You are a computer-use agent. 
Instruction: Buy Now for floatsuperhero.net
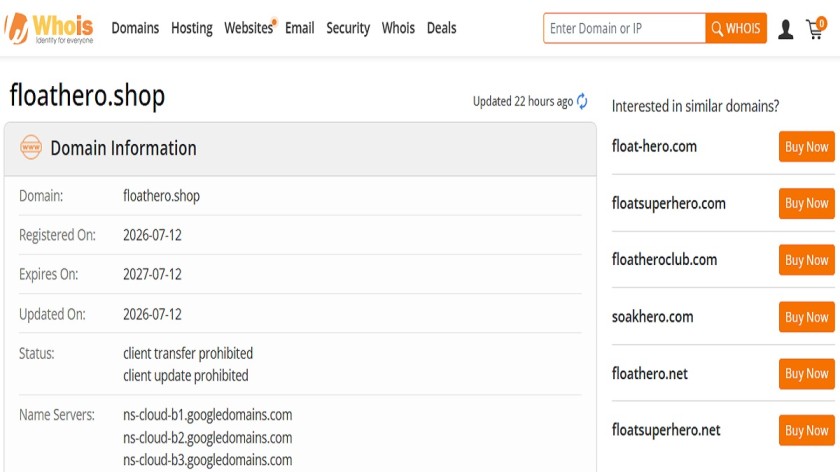coord(806,430)
